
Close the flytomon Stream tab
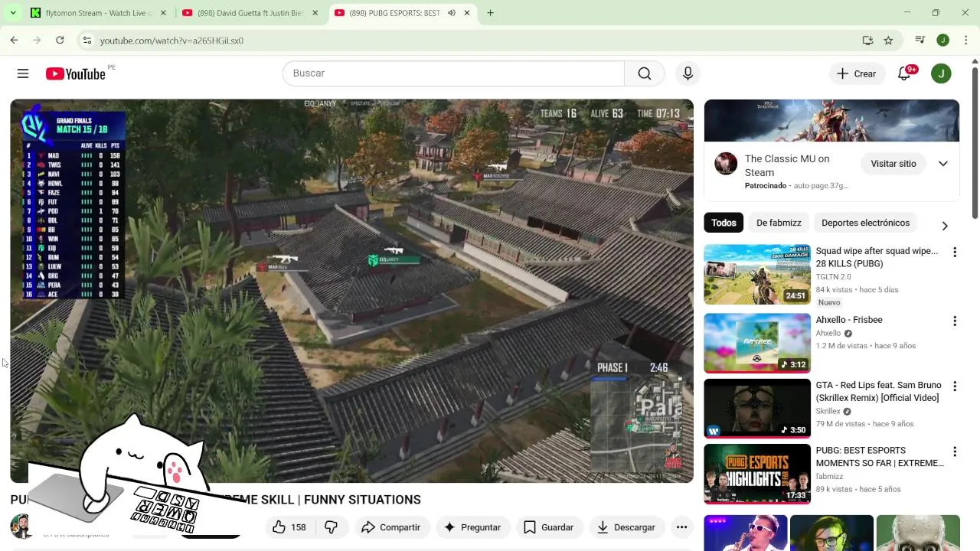click(163, 13)
